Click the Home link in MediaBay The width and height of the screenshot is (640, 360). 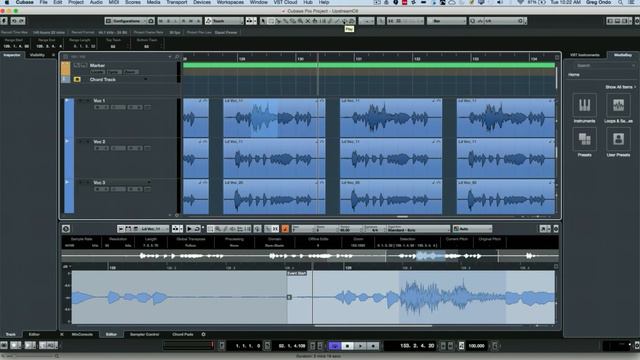click(x=574, y=75)
